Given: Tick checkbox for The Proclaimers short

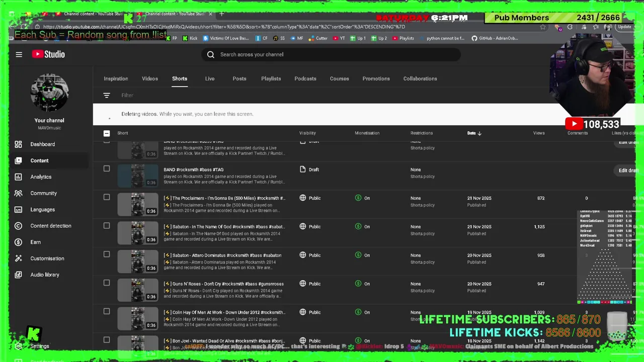Looking at the screenshot, I should tap(107, 197).
